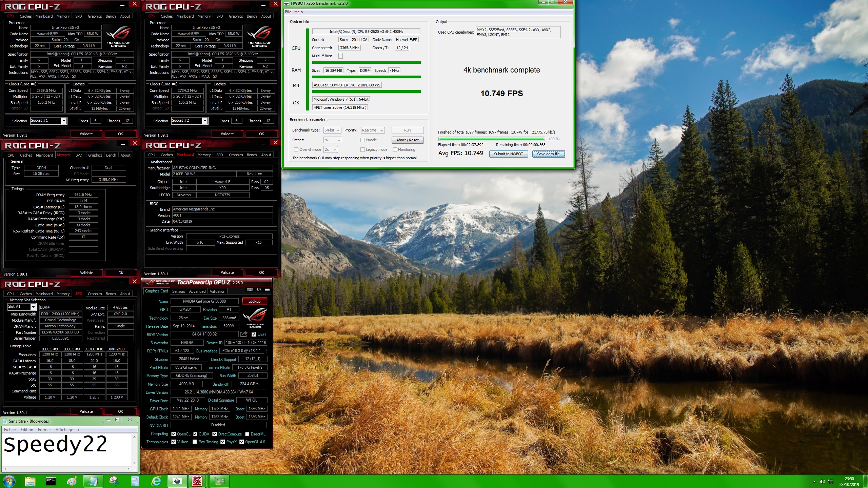
Task: Enable the Pmode checkbox in HWBOT
Action: click(362, 140)
